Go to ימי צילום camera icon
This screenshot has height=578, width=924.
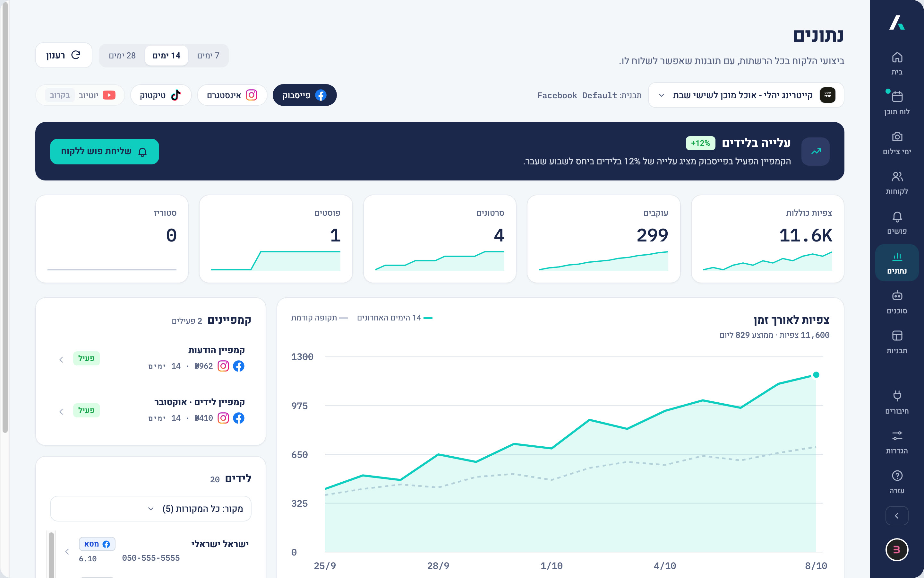click(896, 143)
